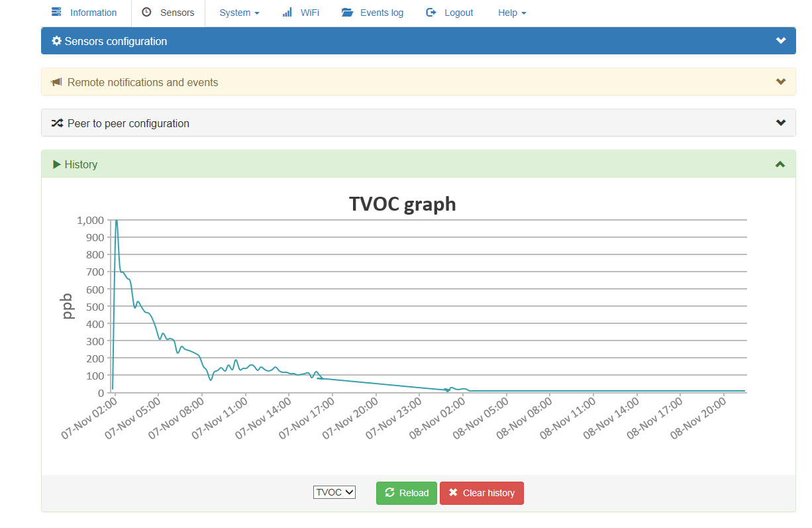Click the WiFi signal bars icon

287,13
